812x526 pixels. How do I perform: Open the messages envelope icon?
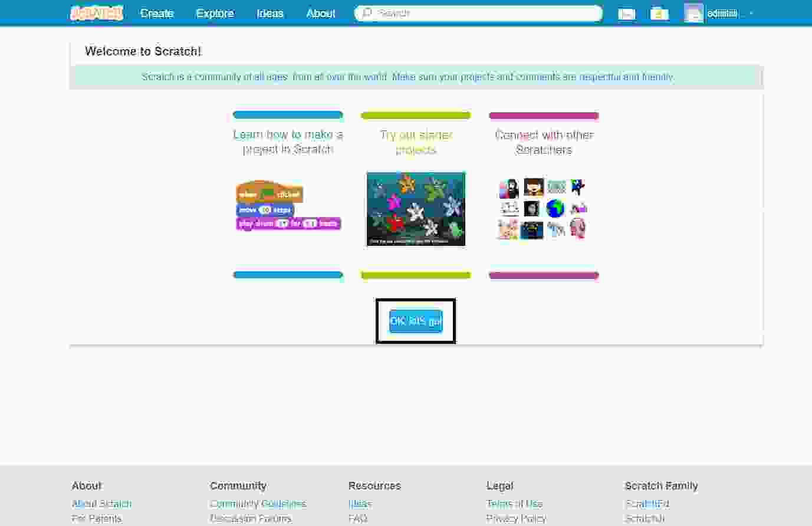[x=626, y=14]
